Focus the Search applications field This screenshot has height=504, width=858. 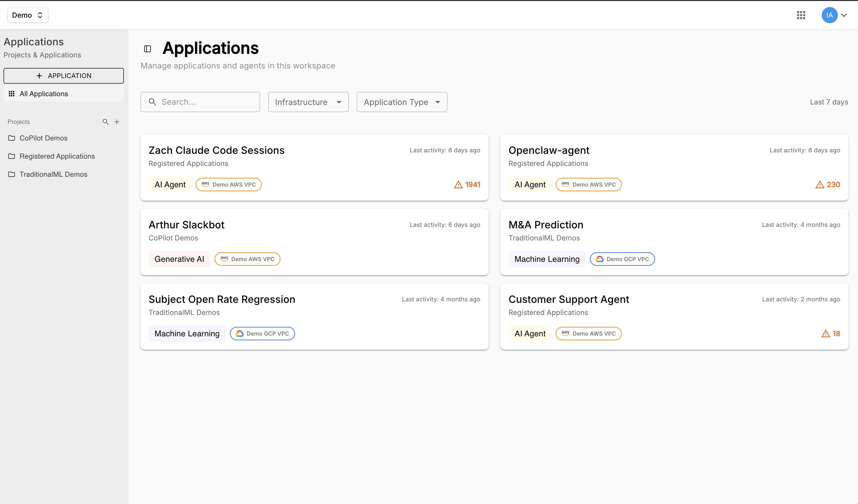pyautogui.click(x=200, y=102)
